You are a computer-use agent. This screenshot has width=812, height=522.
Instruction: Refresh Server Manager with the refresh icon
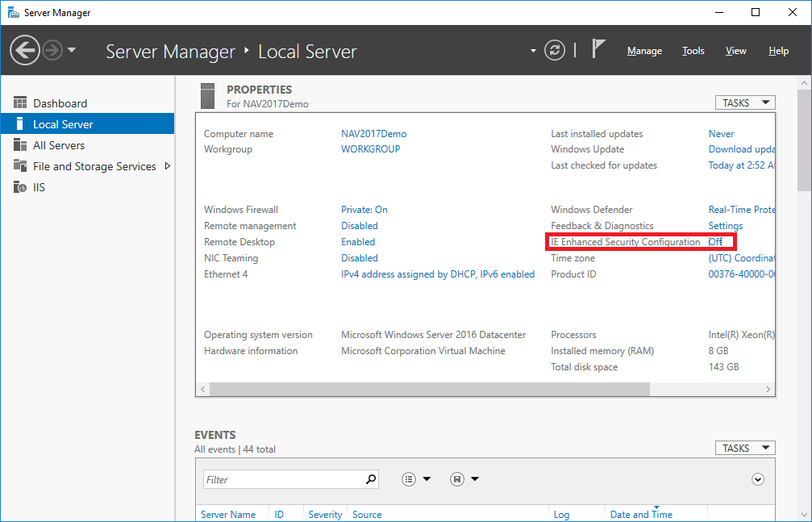click(555, 50)
